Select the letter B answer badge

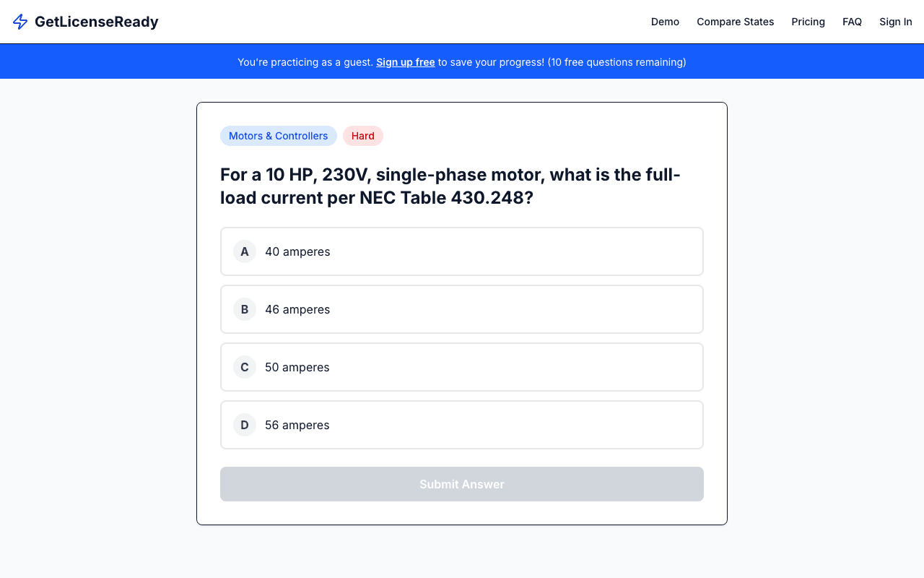(x=245, y=309)
